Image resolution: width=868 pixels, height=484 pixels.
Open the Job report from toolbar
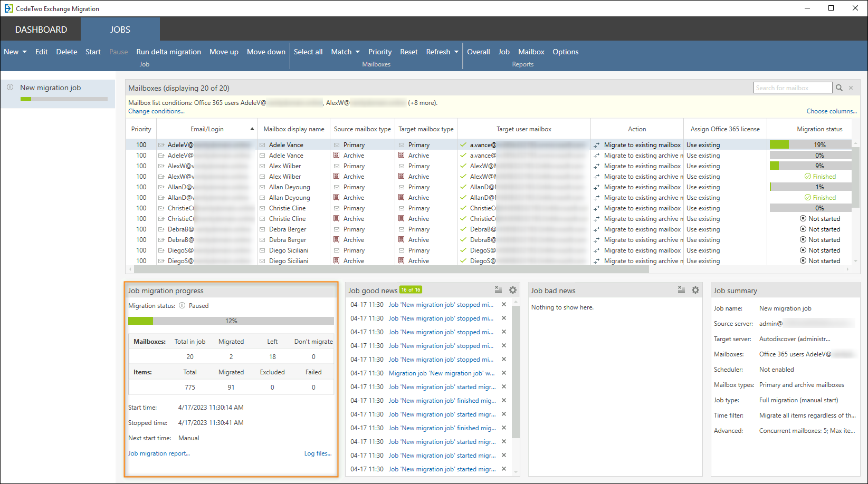coord(504,52)
